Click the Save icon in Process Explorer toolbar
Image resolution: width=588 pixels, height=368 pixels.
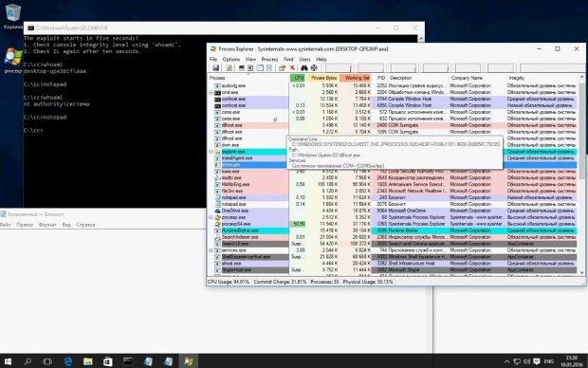pos(215,68)
